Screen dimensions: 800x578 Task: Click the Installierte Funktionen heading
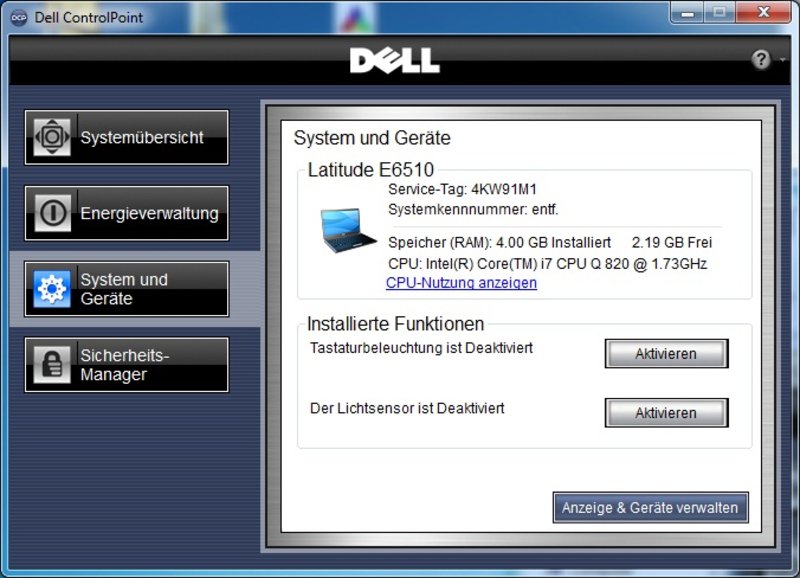[x=395, y=323]
